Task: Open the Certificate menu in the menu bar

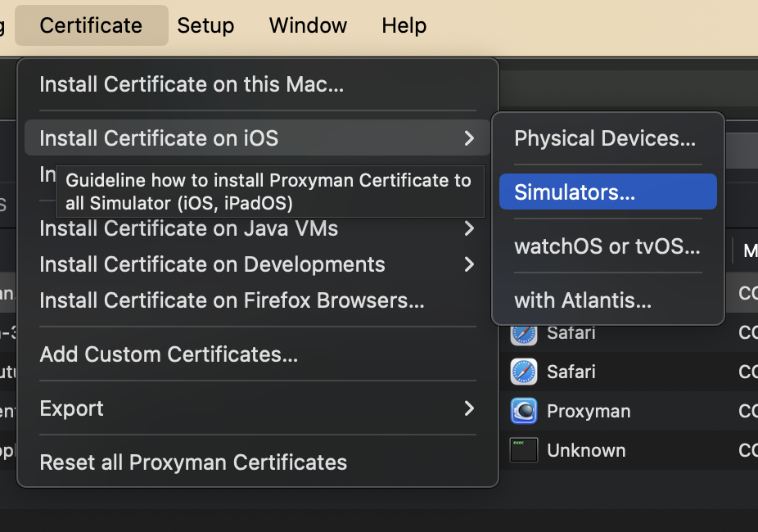Action: [x=91, y=25]
